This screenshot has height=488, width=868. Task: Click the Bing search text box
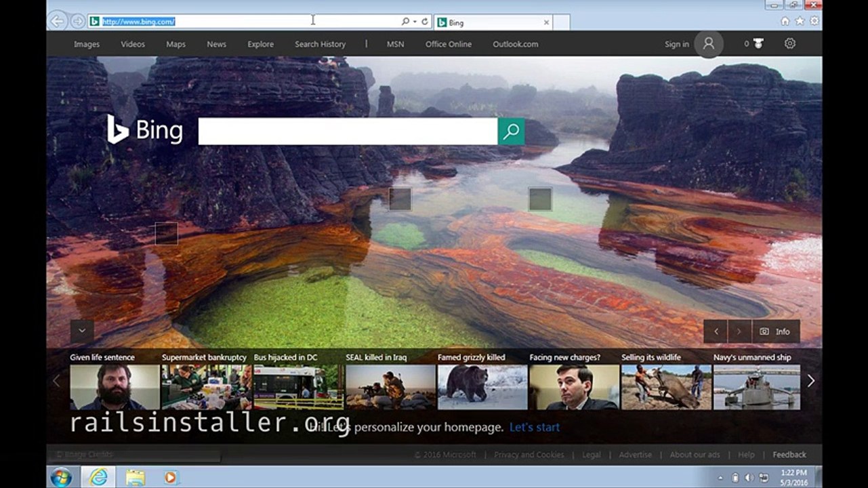coord(348,131)
